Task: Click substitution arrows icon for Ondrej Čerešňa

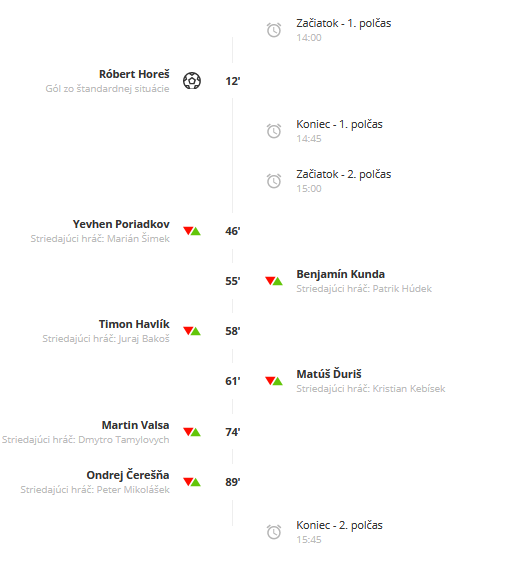Action: 192,482
